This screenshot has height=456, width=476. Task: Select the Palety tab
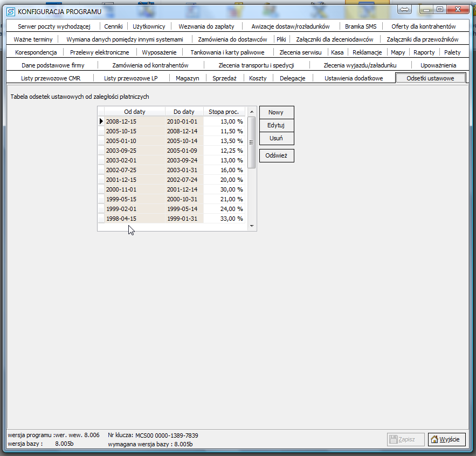click(x=452, y=52)
